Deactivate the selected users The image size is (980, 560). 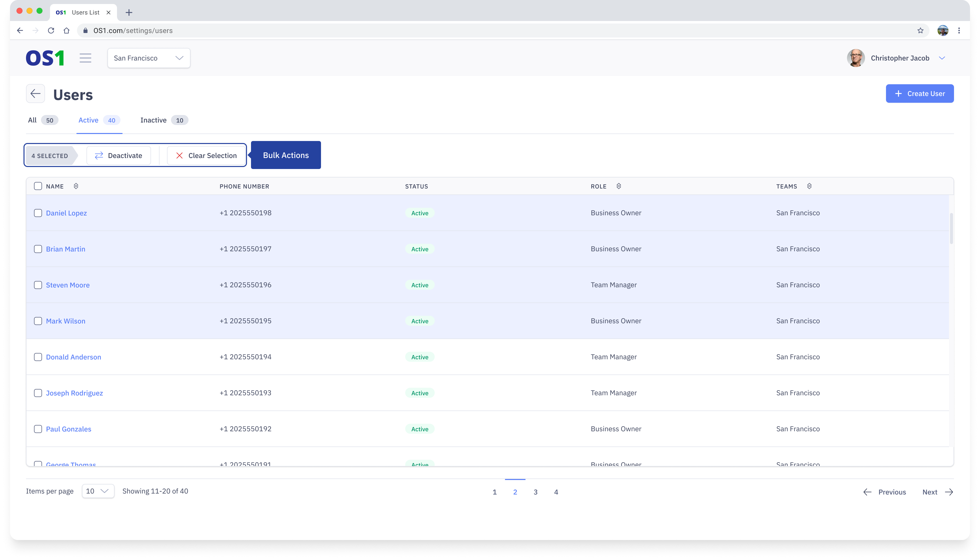(x=118, y=155)
